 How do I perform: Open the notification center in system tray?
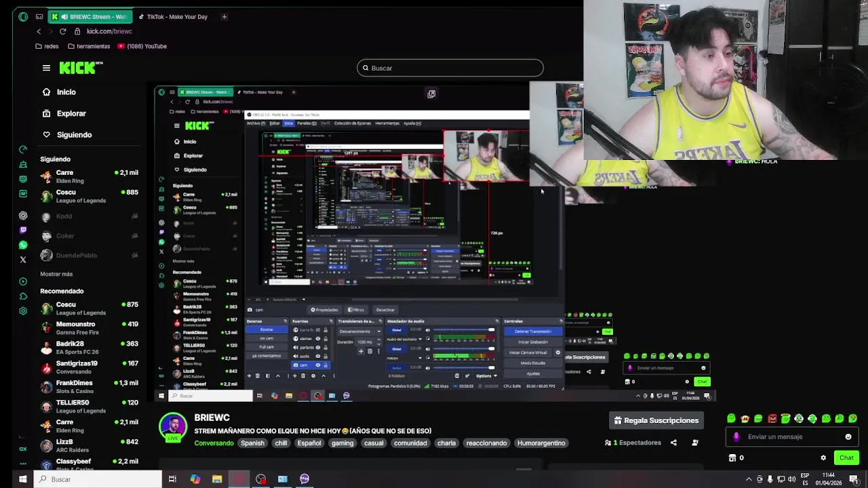click(x=854, y=479)
